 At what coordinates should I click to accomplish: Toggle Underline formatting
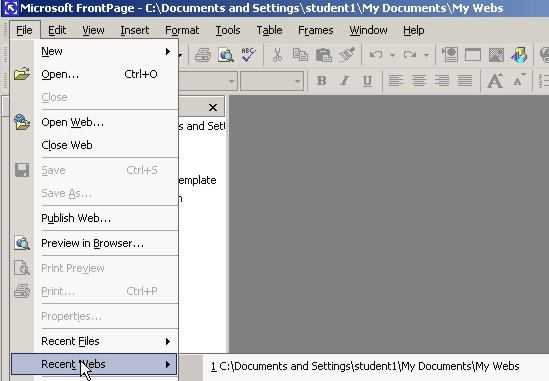point(367,81)
